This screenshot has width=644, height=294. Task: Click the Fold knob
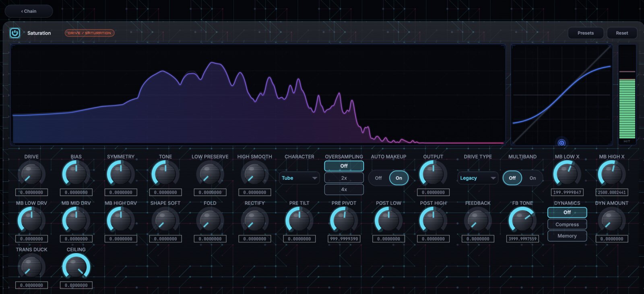210,220
